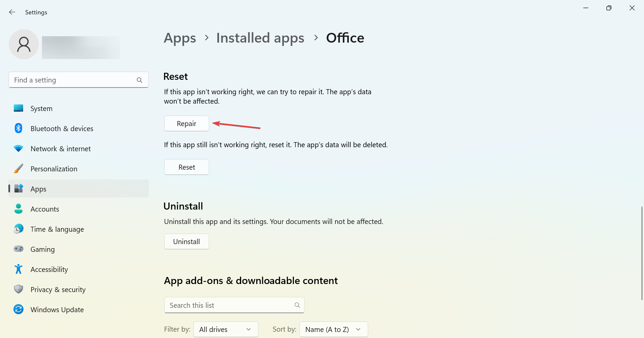The image size is (644, 338).
Task: Restore down the Settings window
Action: pyautogui.click(x=609, y=8)
